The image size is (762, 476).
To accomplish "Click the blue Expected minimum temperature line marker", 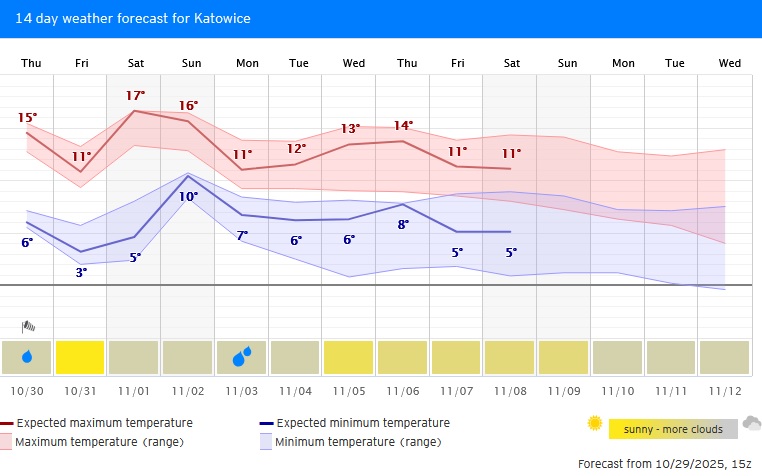I will coord(266,423).
